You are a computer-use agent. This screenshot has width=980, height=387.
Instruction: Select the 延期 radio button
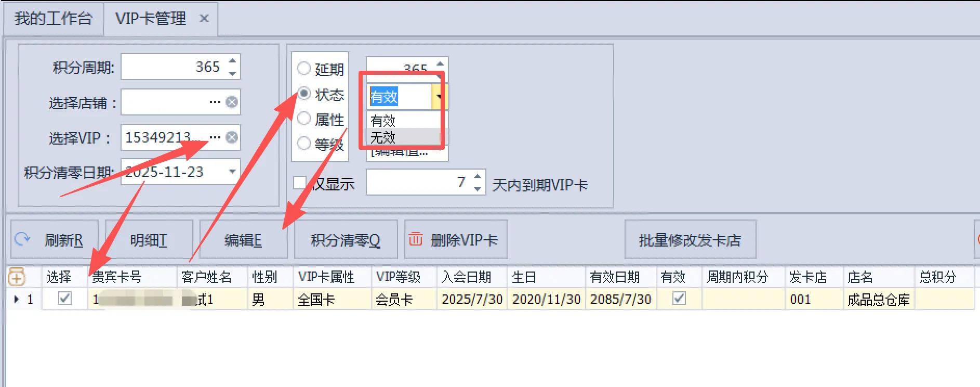304,68
